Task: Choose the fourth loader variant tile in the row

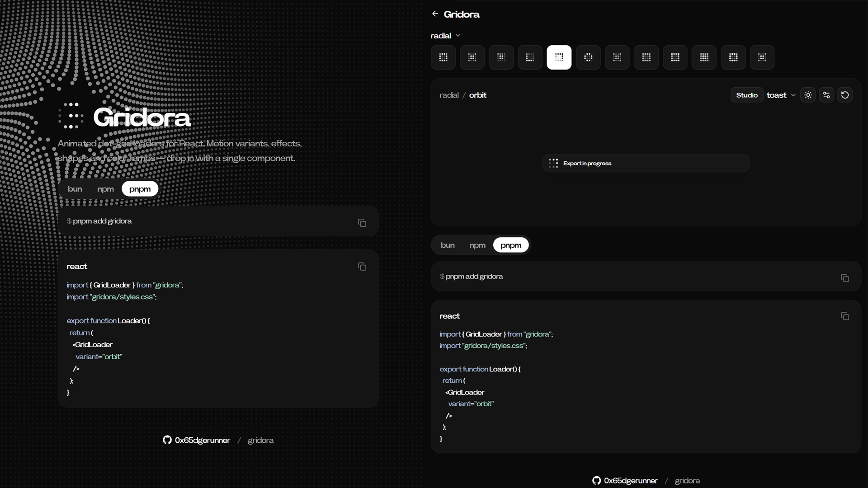Action: (530, 57)
